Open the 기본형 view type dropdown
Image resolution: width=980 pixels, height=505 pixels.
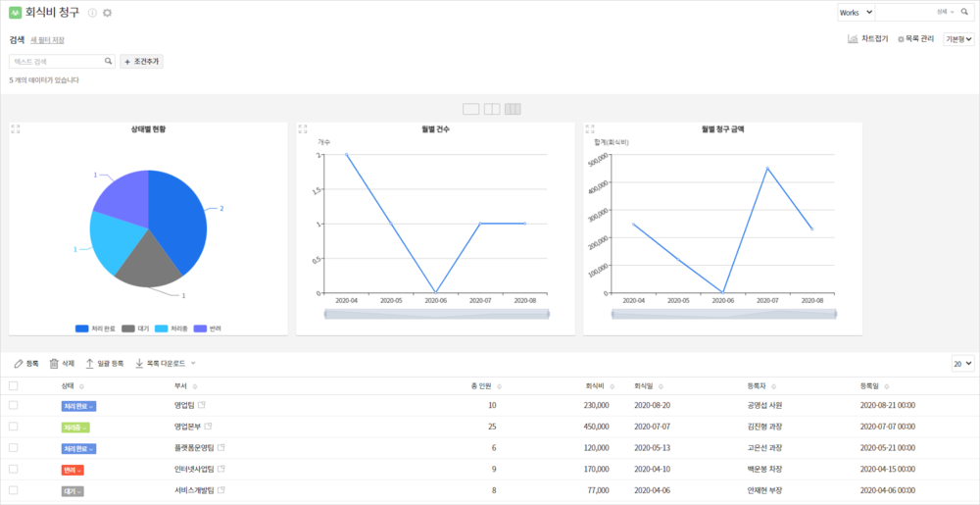(x=957, y=39)
